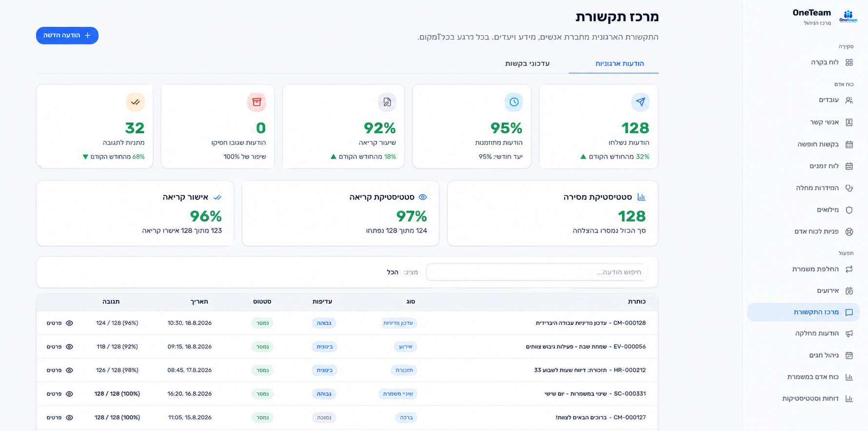Click the מילואים shield icon
The image size is (868, 431).
pyautogui.click(x=849, y=210)
